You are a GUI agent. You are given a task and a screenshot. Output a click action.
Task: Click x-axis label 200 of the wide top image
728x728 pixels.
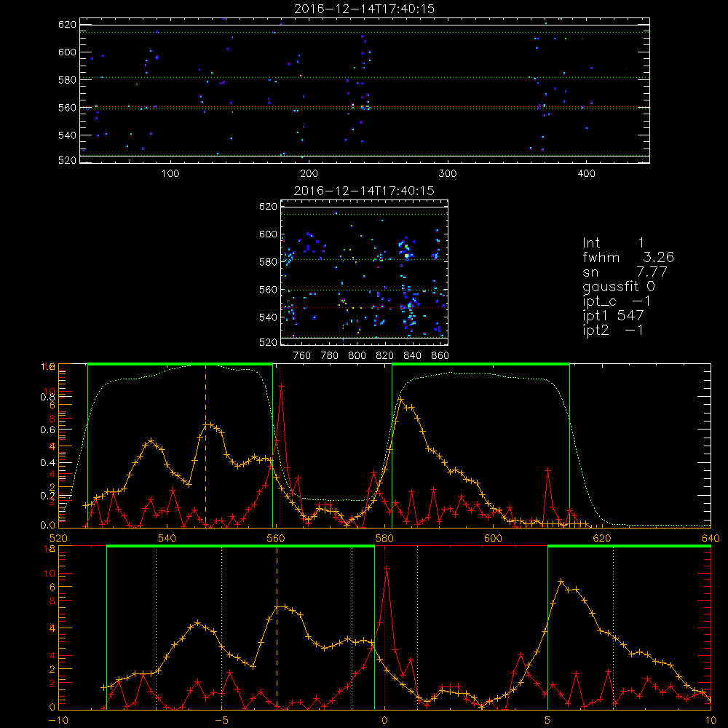tap(309, 174)
